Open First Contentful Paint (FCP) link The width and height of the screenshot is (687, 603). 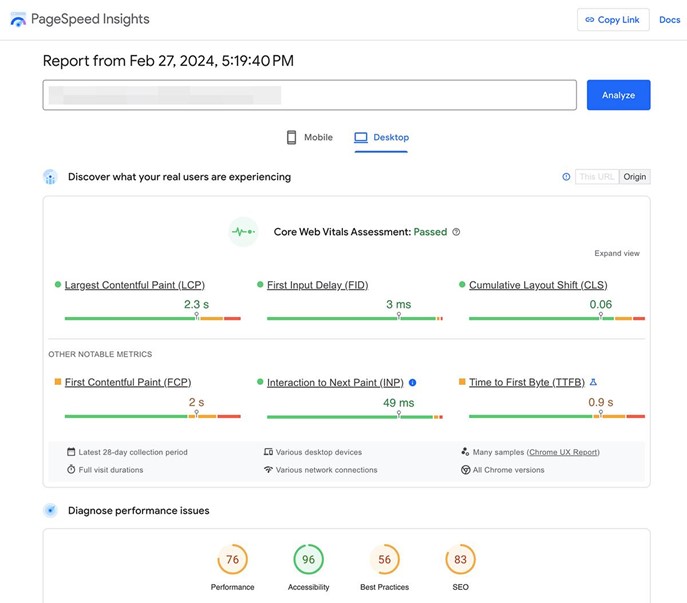tap(128, 382)
